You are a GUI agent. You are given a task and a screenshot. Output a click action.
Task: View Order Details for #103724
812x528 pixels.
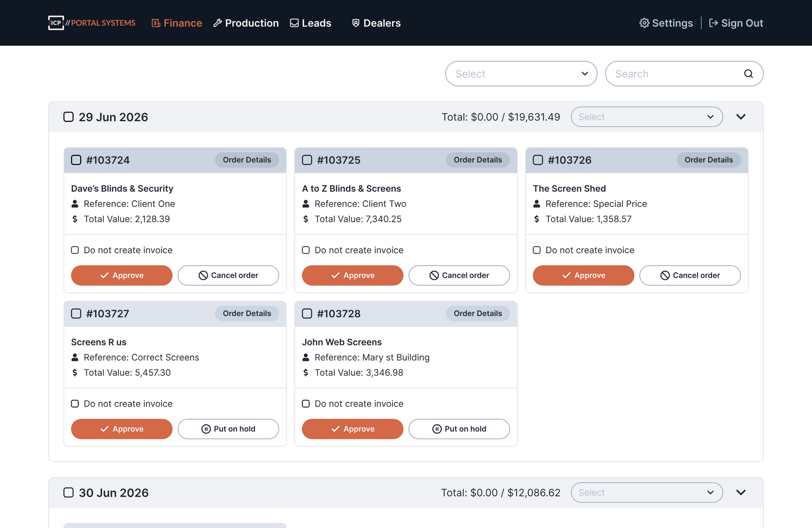[247, 160]
